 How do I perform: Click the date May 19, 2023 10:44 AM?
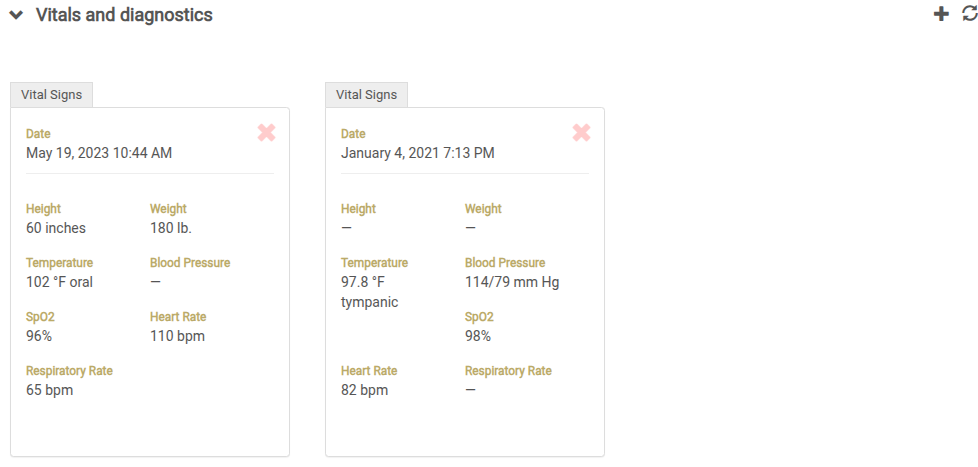point(99,153)
